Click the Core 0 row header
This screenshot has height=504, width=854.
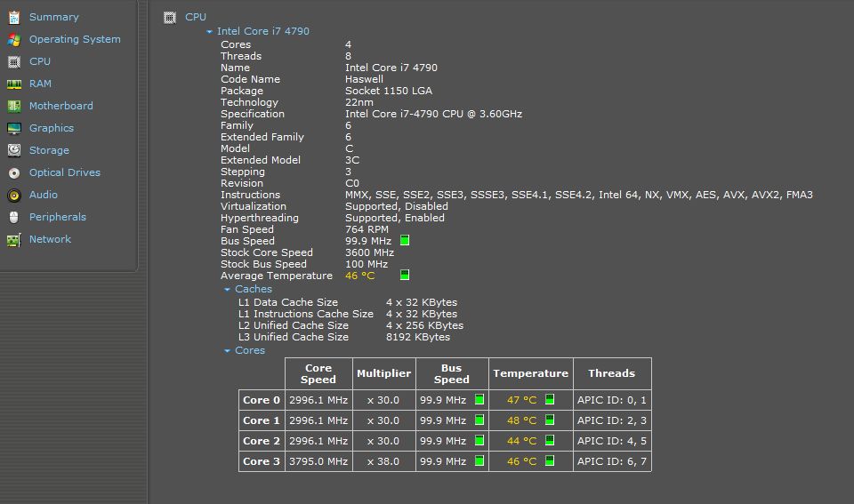click(x=262, y=400)
